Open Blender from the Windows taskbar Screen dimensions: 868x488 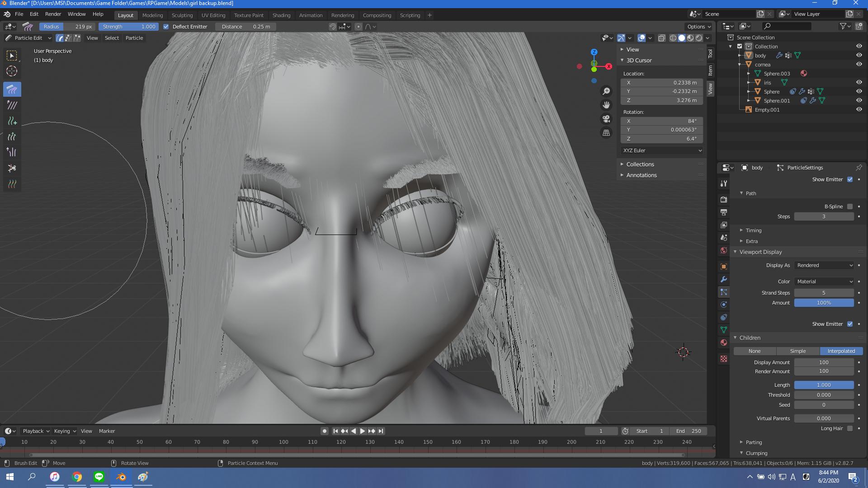pyautogui.click(x=121, y=477)
